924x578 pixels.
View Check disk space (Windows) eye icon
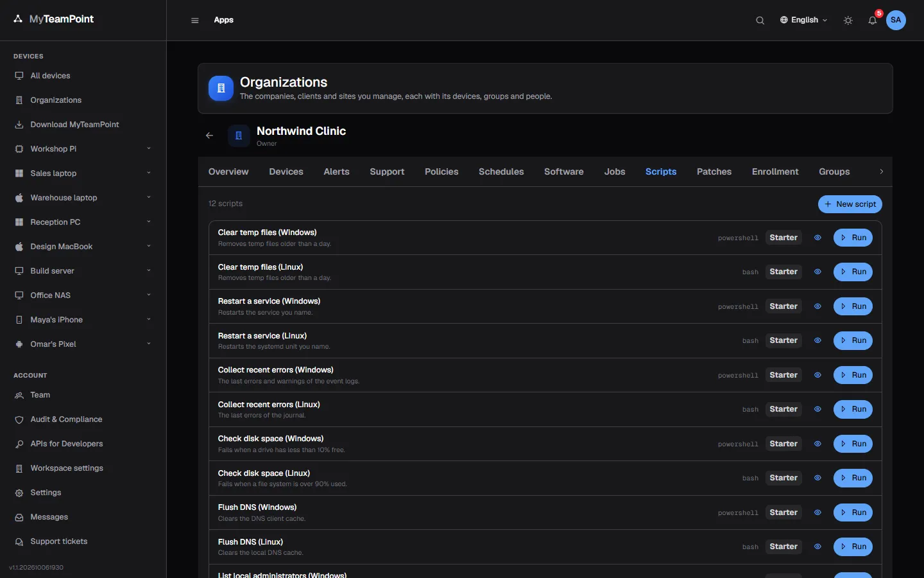(817, 444)
